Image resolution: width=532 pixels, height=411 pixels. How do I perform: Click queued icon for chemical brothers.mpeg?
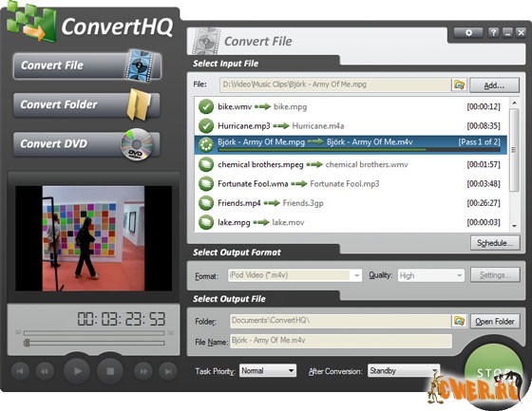pos(205,164)
